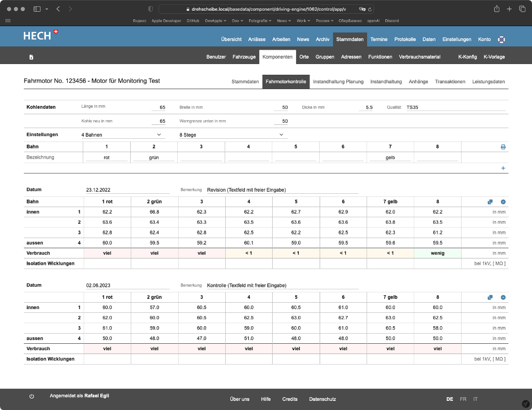This screenshot has height=410, width=532.
Task: Click the print icon in Bahn row
Action: point(503,147)
